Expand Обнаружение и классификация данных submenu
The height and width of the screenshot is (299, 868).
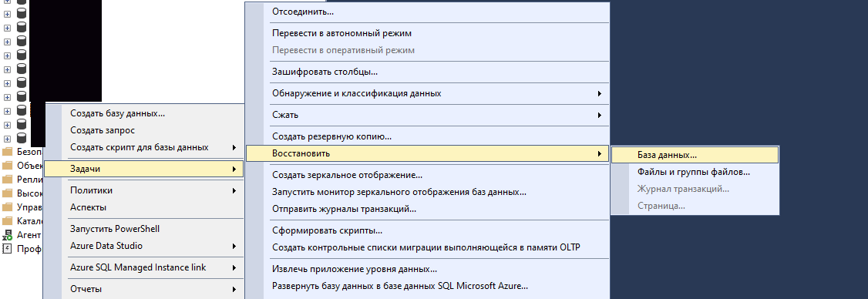point(427,93)
